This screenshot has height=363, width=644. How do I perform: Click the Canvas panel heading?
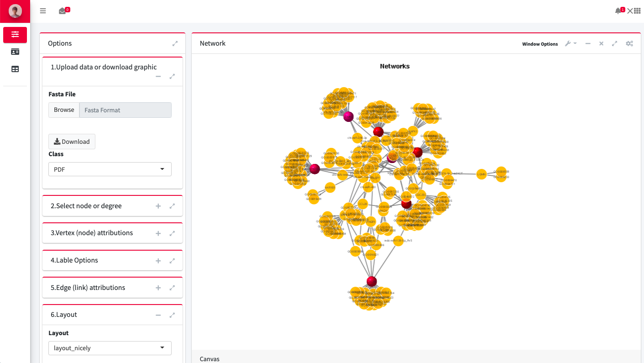(x=209, y=359)
